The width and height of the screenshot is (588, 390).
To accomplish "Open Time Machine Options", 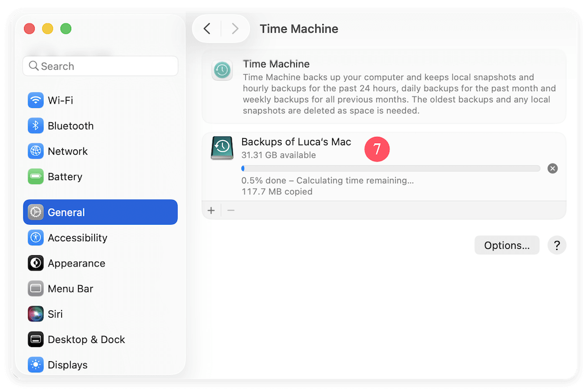I will click(x=506, y=245).
